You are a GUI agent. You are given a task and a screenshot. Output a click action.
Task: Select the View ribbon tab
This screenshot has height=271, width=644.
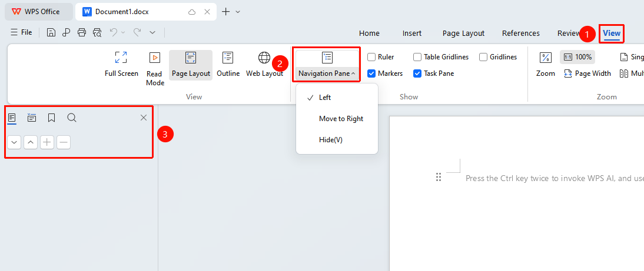tap(612, 33)
